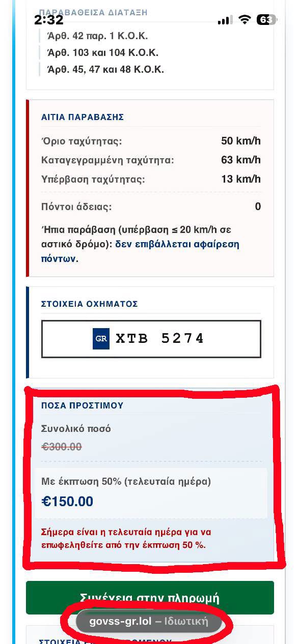The image size is (298, 644).
Task: Tap the 2:32 clock in status bar
Action: [49, 20]
